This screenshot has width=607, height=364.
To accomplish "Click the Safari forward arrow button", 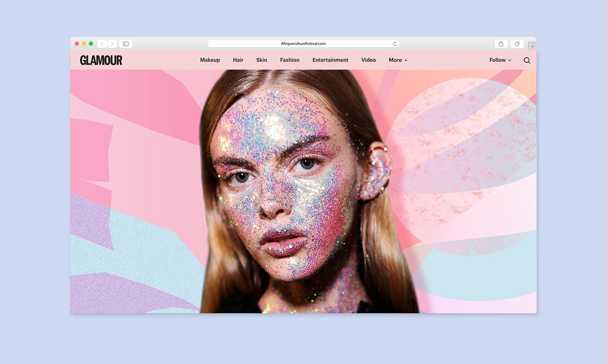I will [112, 44].
